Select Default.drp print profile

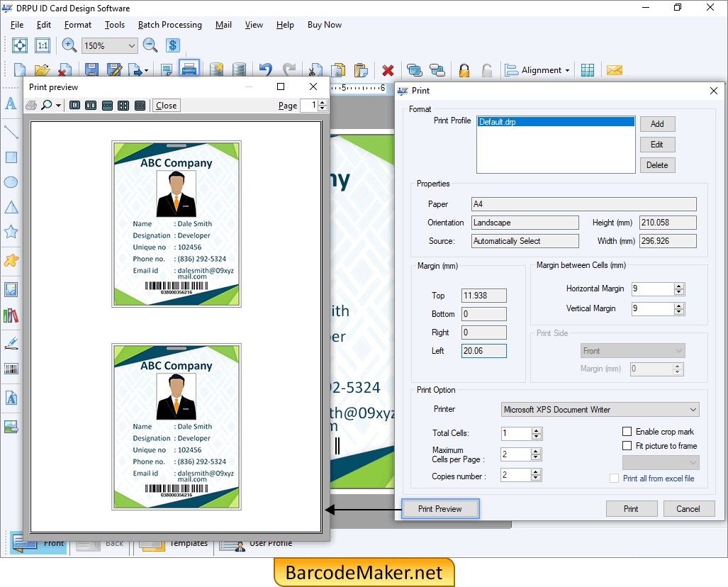point(556,122)
